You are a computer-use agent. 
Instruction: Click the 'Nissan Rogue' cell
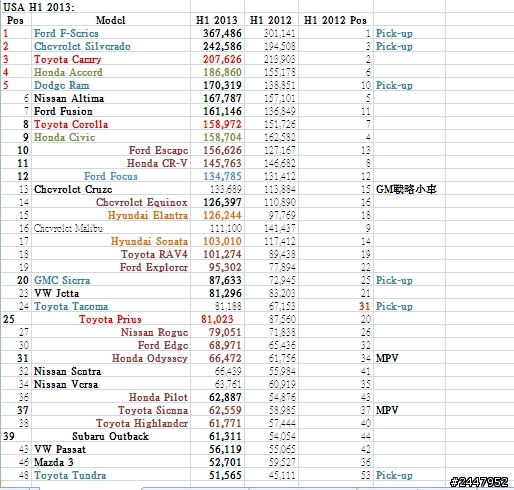click(155, 332)
